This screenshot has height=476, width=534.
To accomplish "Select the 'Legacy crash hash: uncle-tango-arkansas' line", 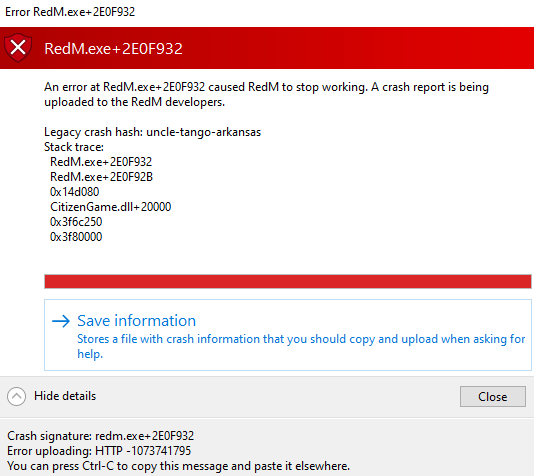I will (x=153, y=132).
